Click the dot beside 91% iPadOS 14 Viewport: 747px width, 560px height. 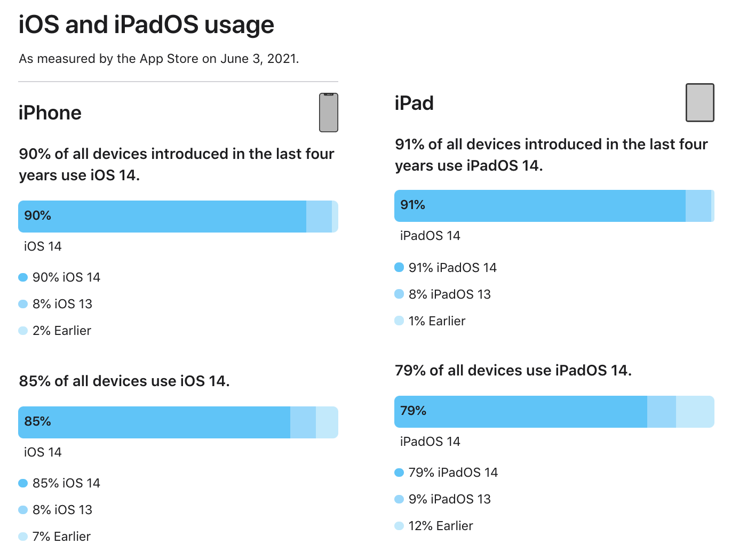(x=399, y=267)
